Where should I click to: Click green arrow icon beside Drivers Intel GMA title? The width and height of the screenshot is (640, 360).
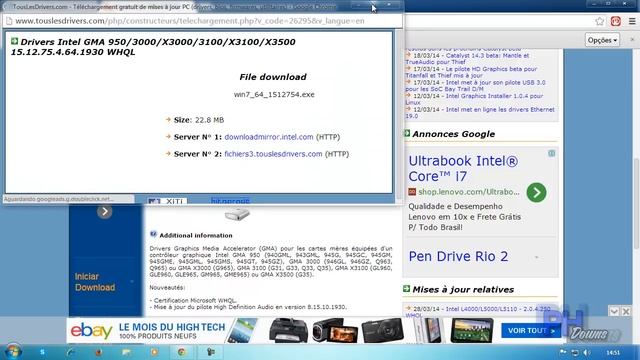tap(14, 41)
